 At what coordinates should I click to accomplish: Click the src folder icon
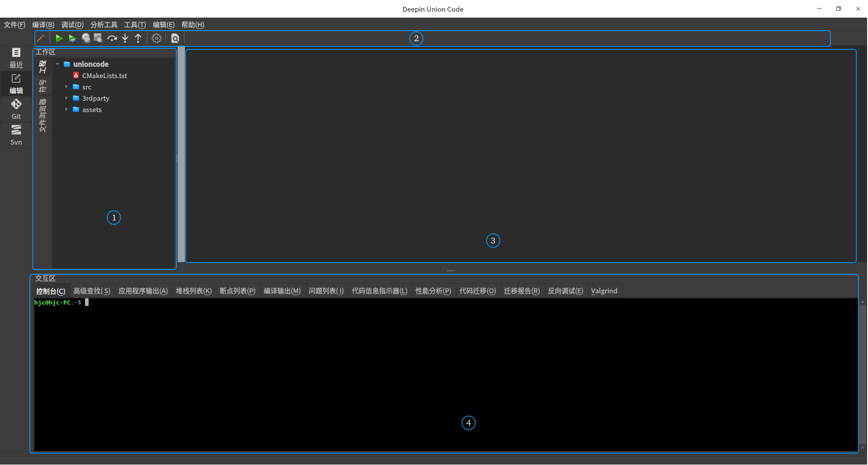pyautogui.click(x=76, y=87)
